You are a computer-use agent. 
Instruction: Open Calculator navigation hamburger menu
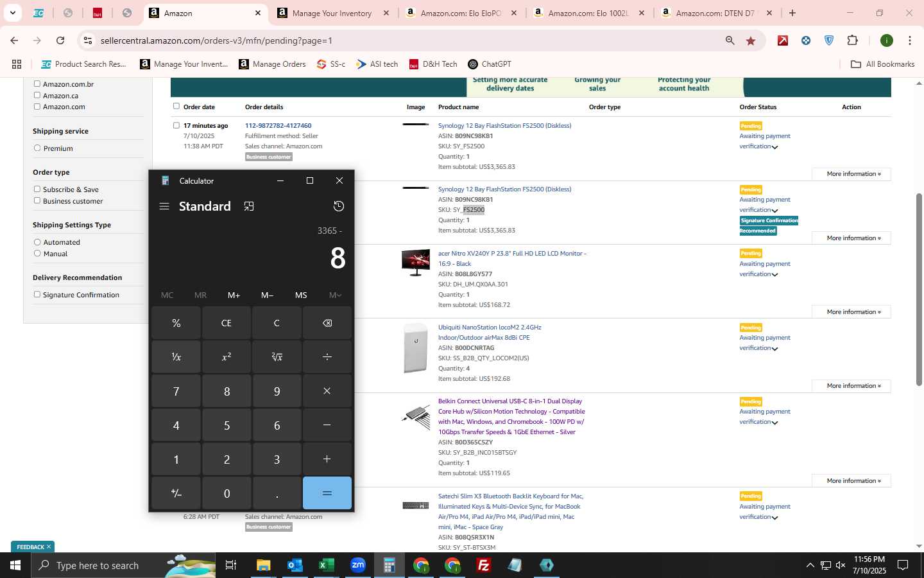[164, 206]
